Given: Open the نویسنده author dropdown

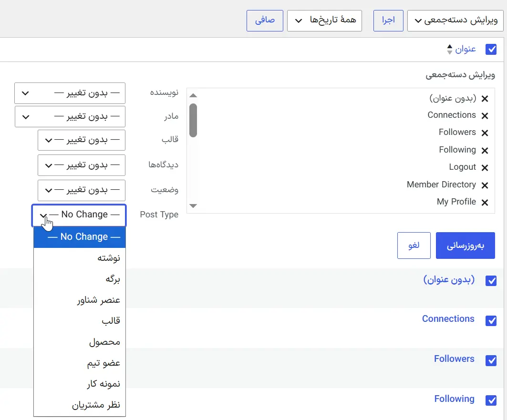Looking at the screenshot, I should pos(70,93).
